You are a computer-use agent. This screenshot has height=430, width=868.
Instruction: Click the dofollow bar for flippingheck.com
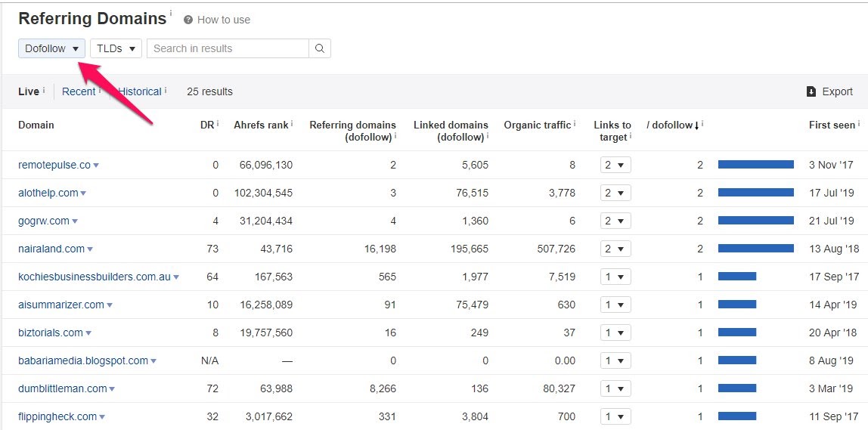click(736, 416)
